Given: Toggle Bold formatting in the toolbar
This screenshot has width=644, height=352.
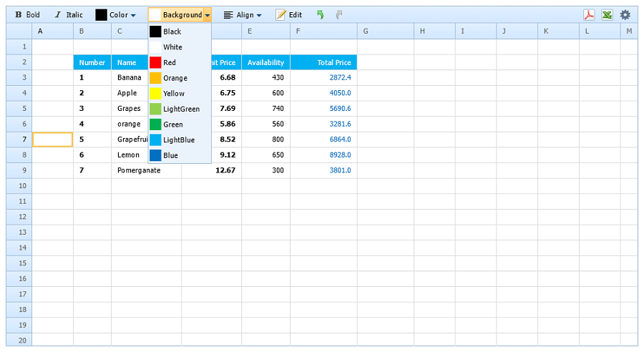Looking at the screenshot, I should point(27,15).
